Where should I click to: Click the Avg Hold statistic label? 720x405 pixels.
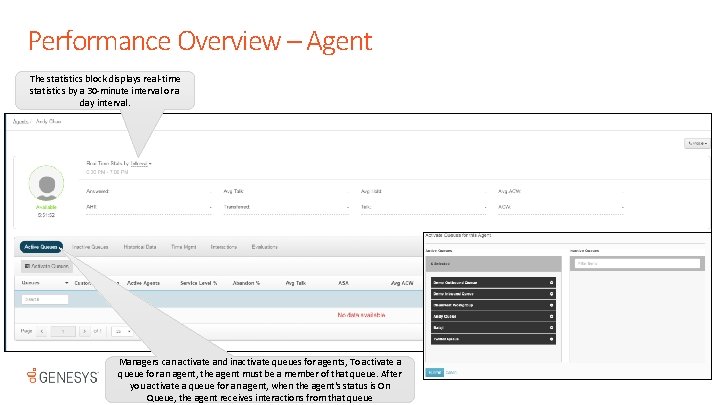click(371, 191)
